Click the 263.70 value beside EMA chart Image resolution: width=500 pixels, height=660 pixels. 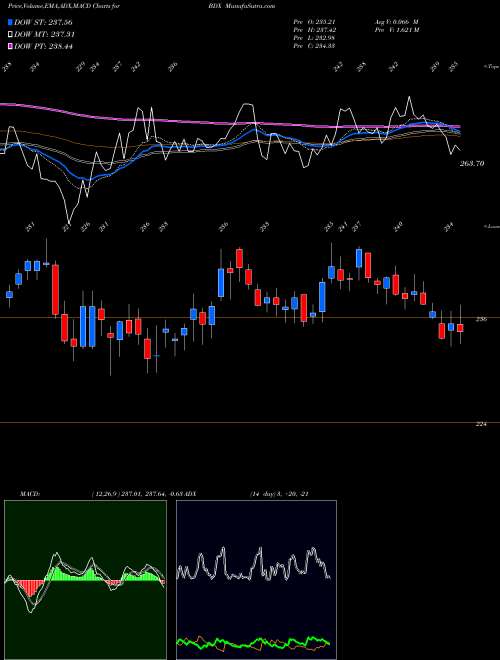point(471,164)
